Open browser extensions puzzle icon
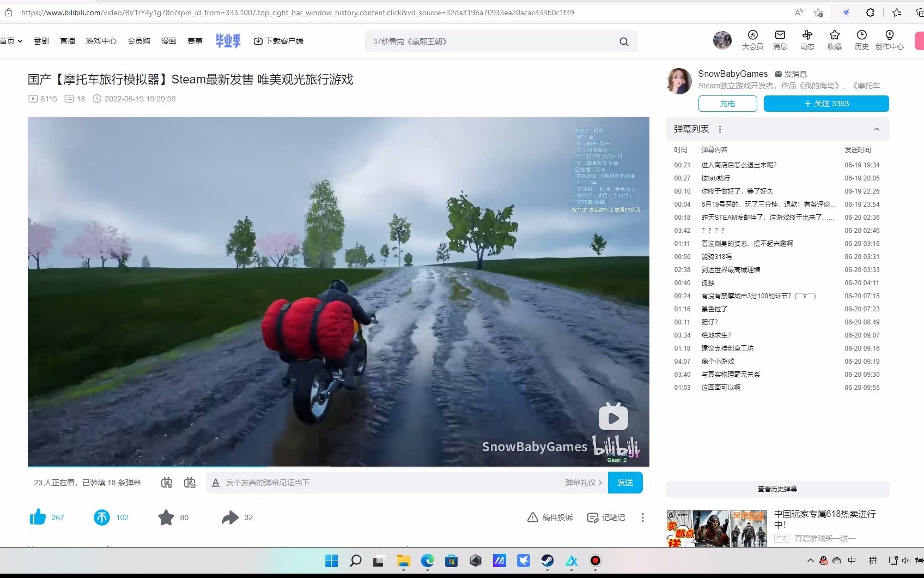924x578 pixels. click(870, 13)
